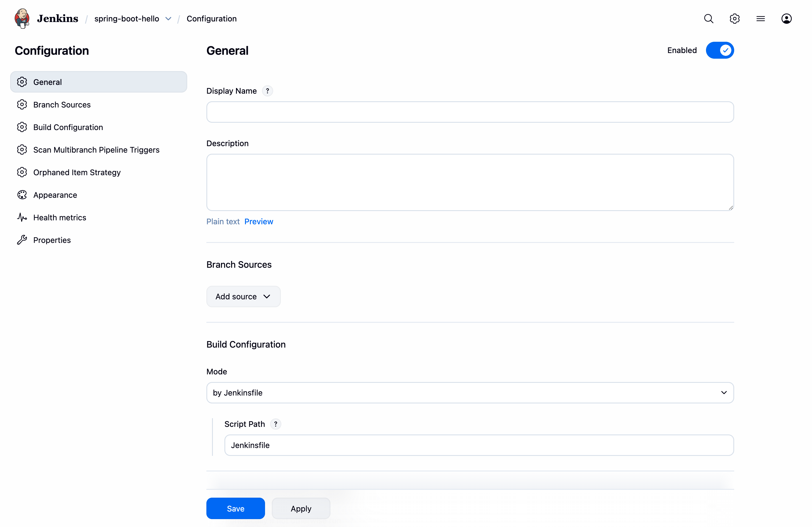Click the Apply button
812x527 pixels.
[301, 509]
